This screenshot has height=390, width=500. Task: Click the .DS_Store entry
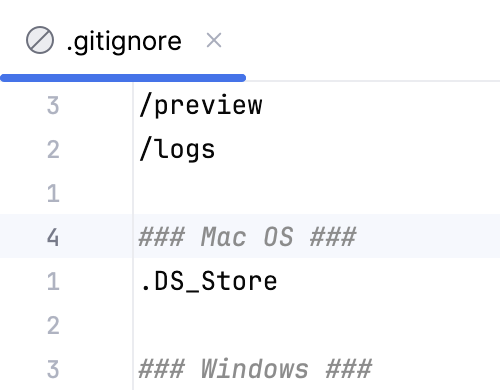pyautogui.click(x=209, y=281)
